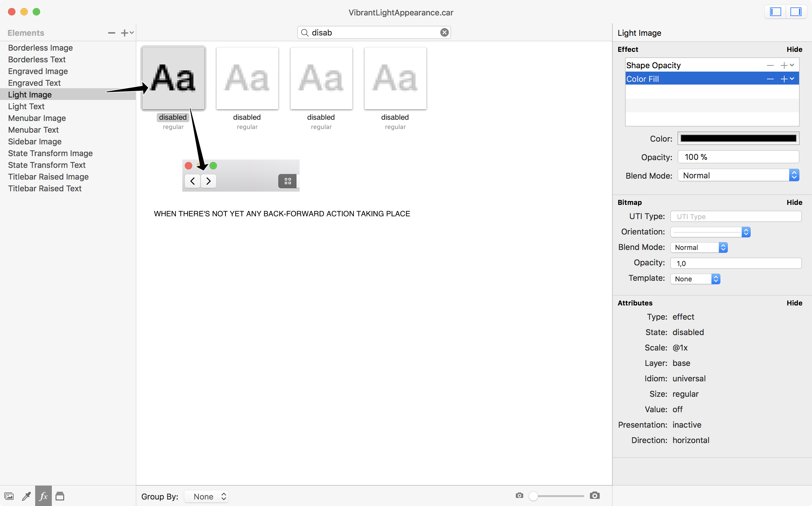Switch to the fx effects view icon
Image resolution: width=812 pixels, height=506 pixels.
[x=43, y=496]
